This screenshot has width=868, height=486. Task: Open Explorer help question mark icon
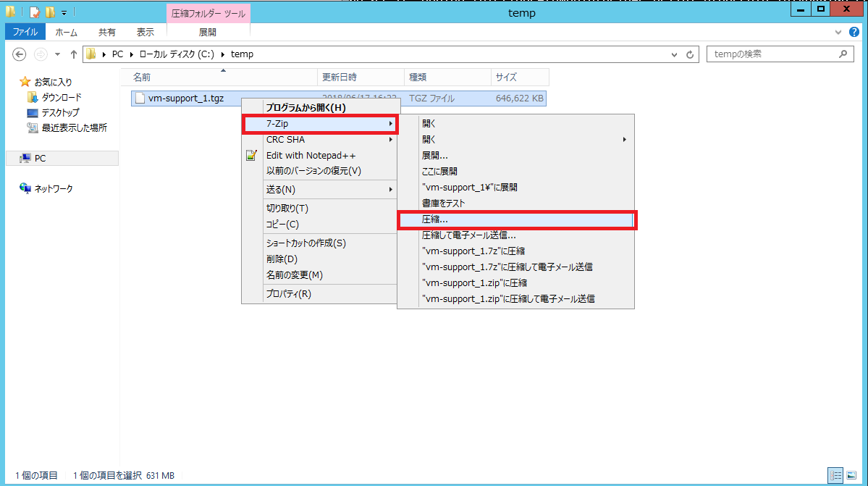(x=854, y=32)
